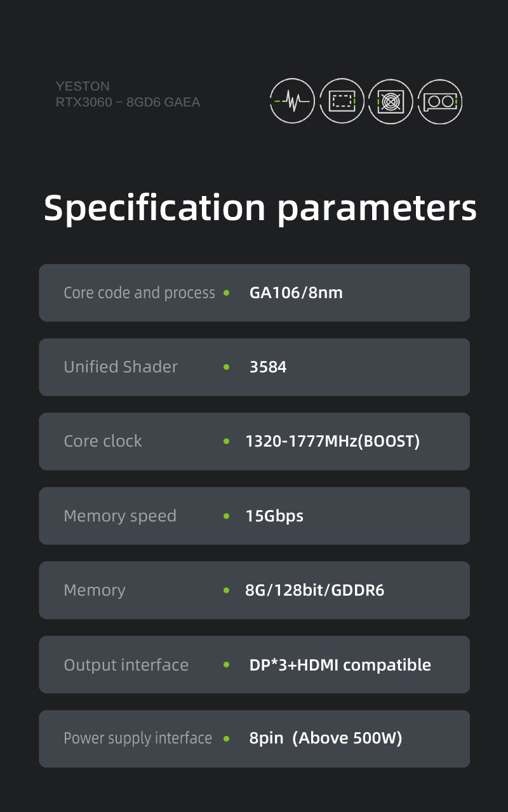Click the green dot beside Core clock
Screen dimensions: 508x812
pyautogui.click(x=227, y=441)
